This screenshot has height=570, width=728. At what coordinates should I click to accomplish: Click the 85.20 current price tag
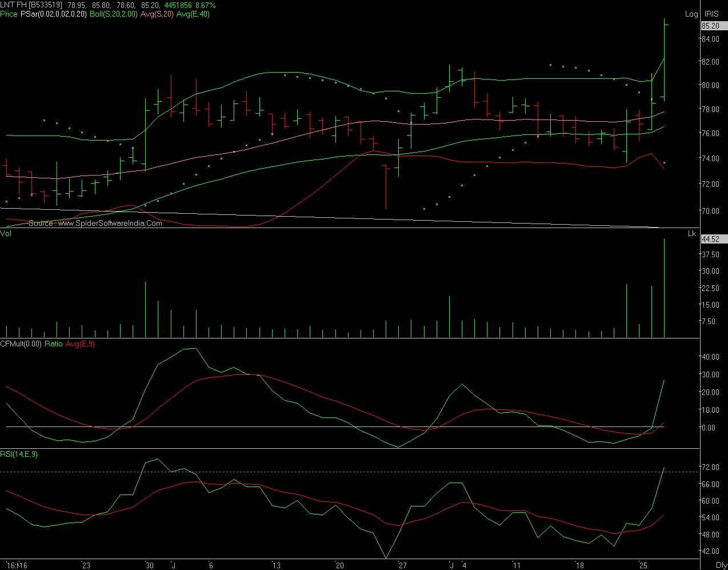pyautogui.click(x=711, y=26)
